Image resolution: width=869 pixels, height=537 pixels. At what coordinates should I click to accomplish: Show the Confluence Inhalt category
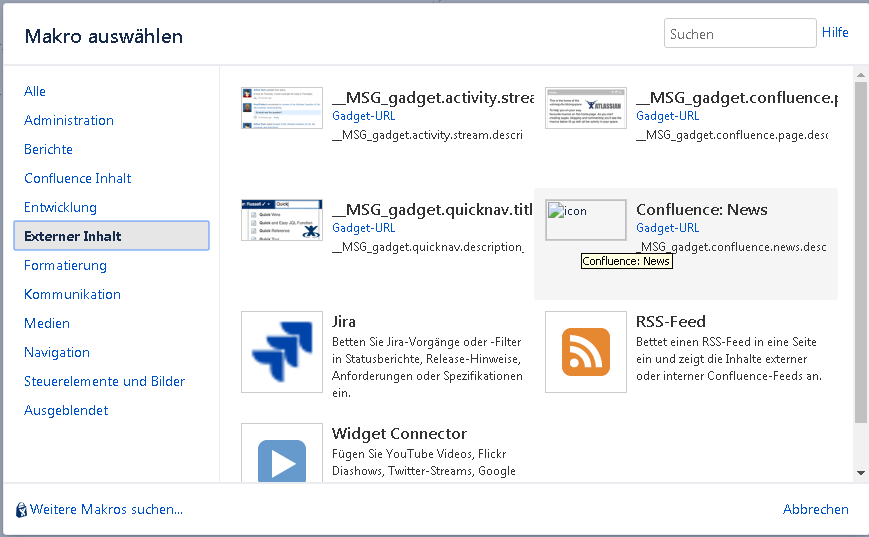pyautogui.click(x=78, y=178)
